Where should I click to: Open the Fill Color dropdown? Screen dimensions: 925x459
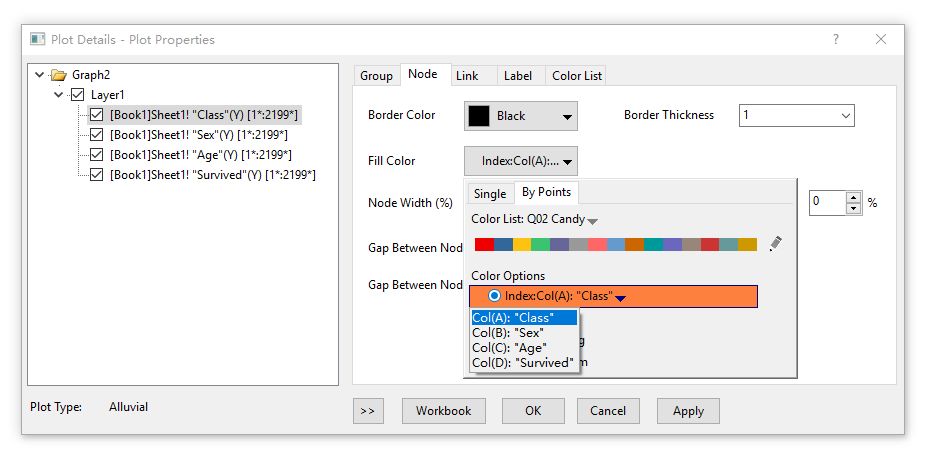pyautogui.click(x=521, y=161)
